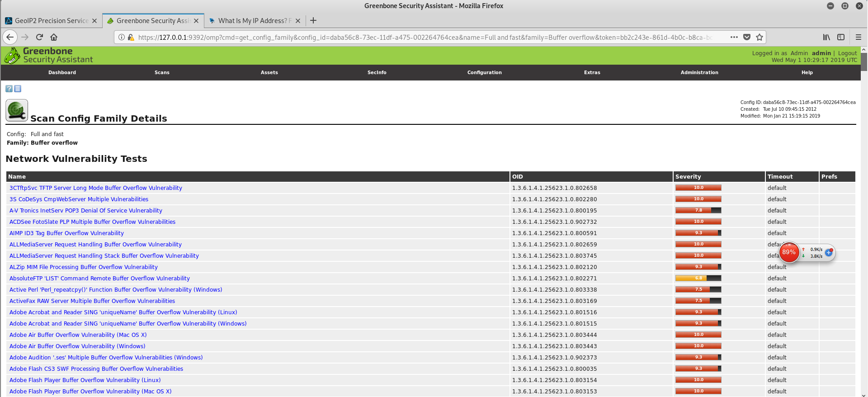The height and width of the screenshot is (397, 868).
Task: Click the 'Full and fast' config name
Action: (x=47, y=134)
